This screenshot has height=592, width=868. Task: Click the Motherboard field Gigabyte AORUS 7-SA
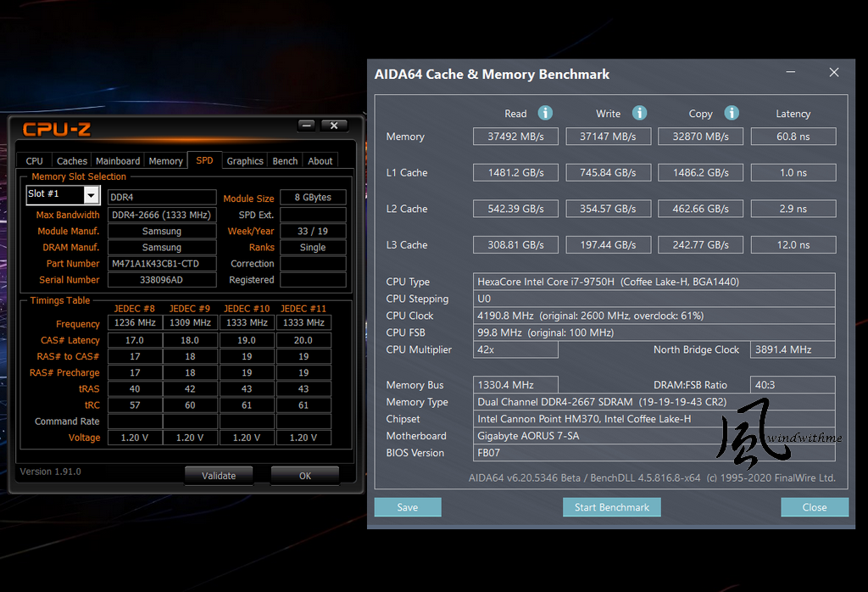point(654,436)
